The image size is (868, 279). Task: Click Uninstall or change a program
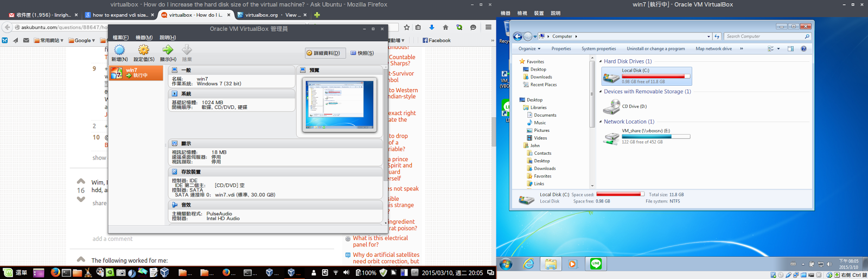click(x=656, y=48)
